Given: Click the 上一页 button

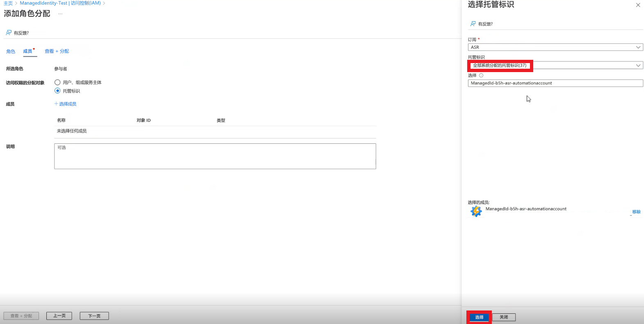Looking at the screenshot, I should (x=59, y=316).
